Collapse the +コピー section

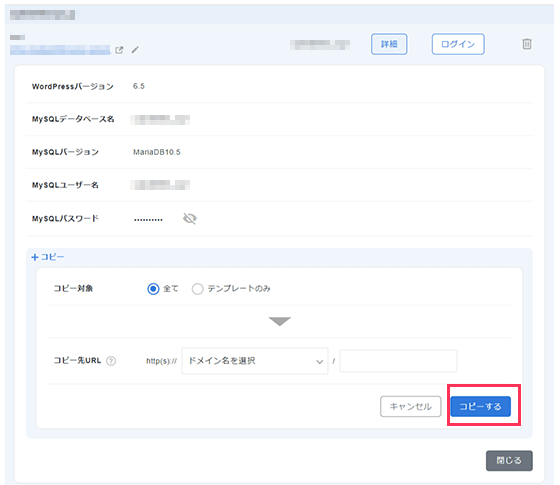click(48, 257)
